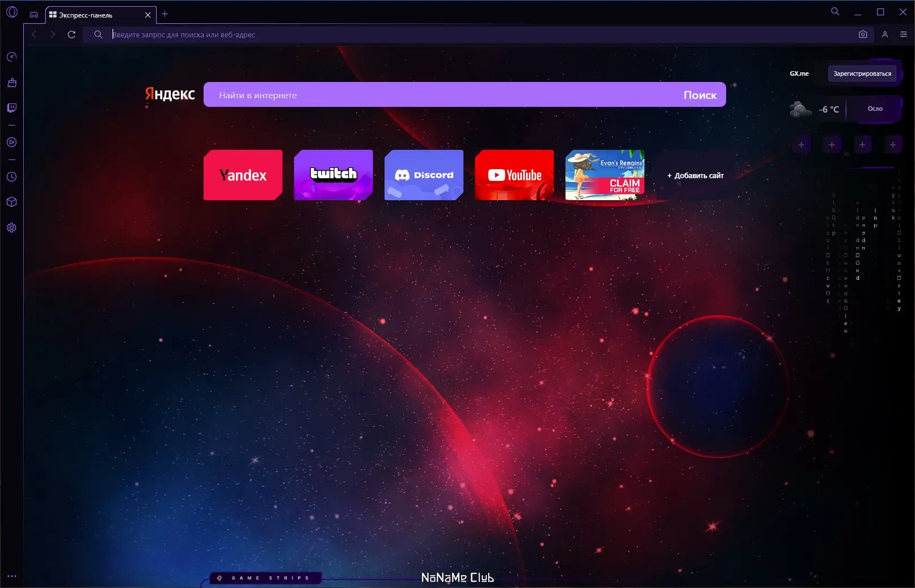Open the Twitch sidebar panel
This screenshot has height=588, width=915.
tap(12, 108)
